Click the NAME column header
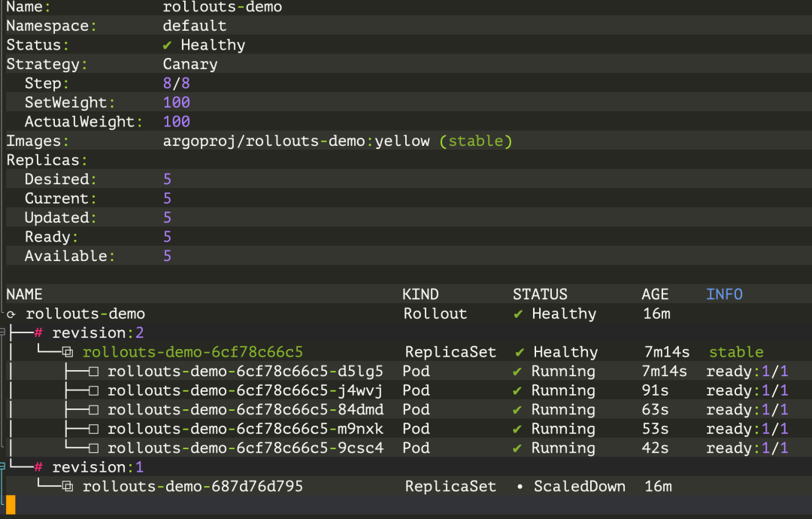 pos(24,294)
